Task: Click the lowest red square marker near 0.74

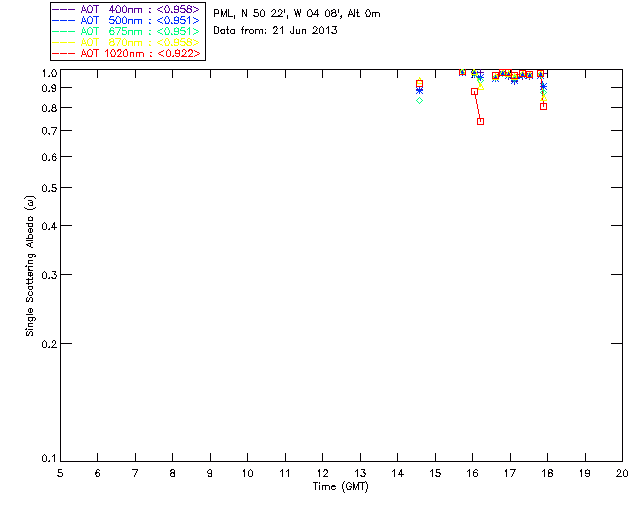Action: tap(480, 121)
